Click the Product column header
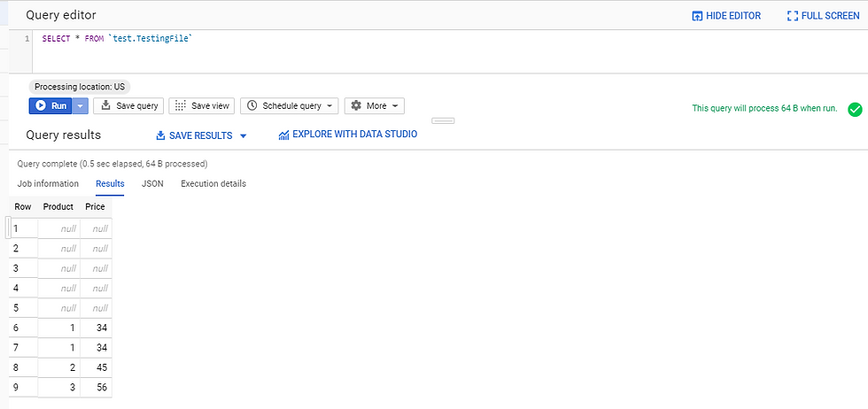The height and width of the screenshot is (409, 868). (x=58, y=207)
